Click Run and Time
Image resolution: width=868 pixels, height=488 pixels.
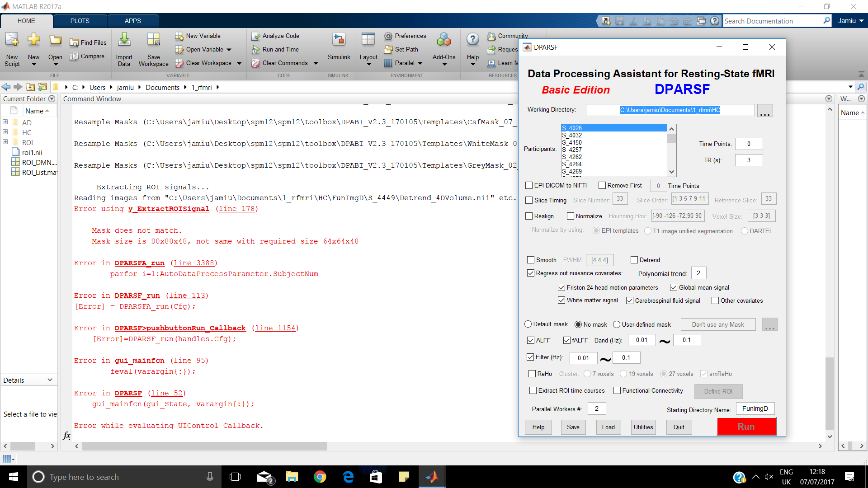tap(275, 49)
